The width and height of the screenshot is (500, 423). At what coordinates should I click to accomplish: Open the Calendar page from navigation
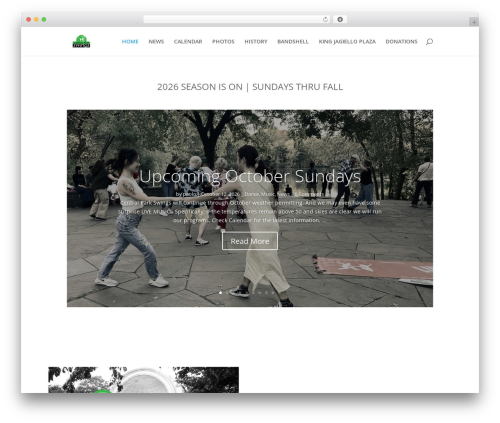[188, 42]
